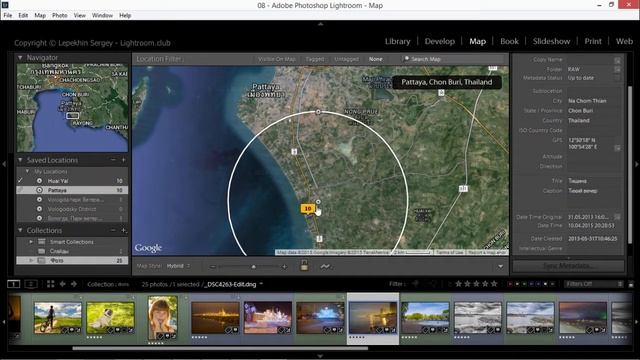Screen dimensions: 640x360
Task: Toggle the filter switch at filmstrip far right
Action: click(631, 284)
